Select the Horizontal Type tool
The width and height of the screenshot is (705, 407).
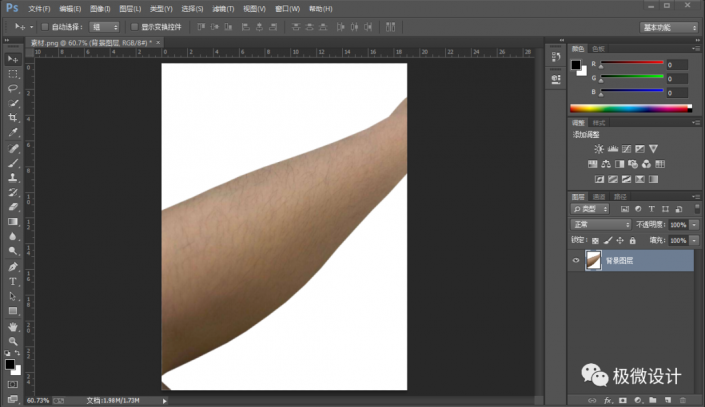[13, 282]
